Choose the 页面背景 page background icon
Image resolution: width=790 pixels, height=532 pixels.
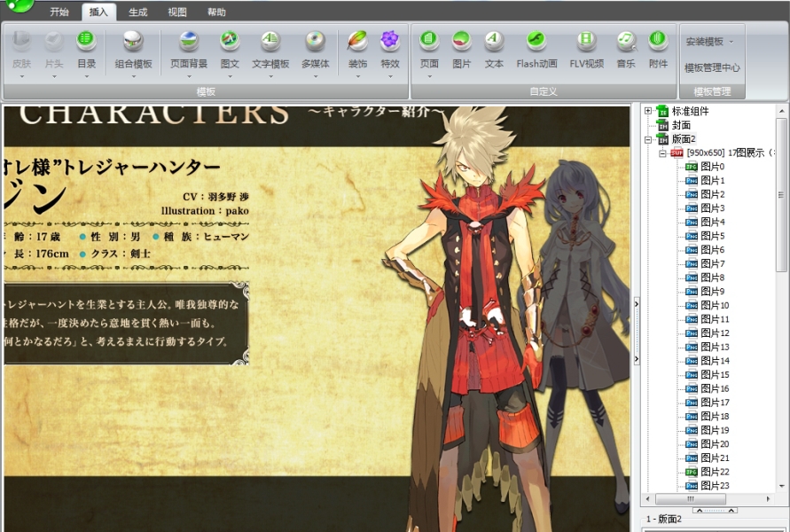[x=189, y=41]
